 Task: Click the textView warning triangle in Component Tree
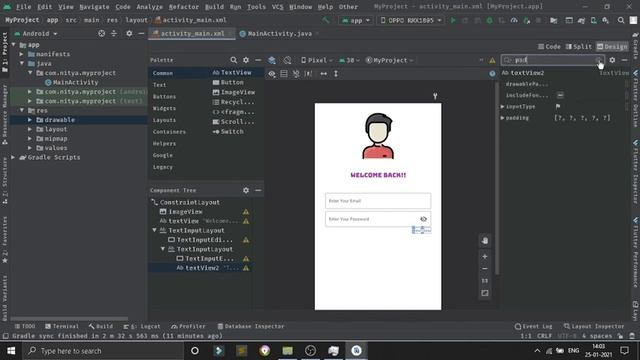pyautogui.click(x=246, y=221)
